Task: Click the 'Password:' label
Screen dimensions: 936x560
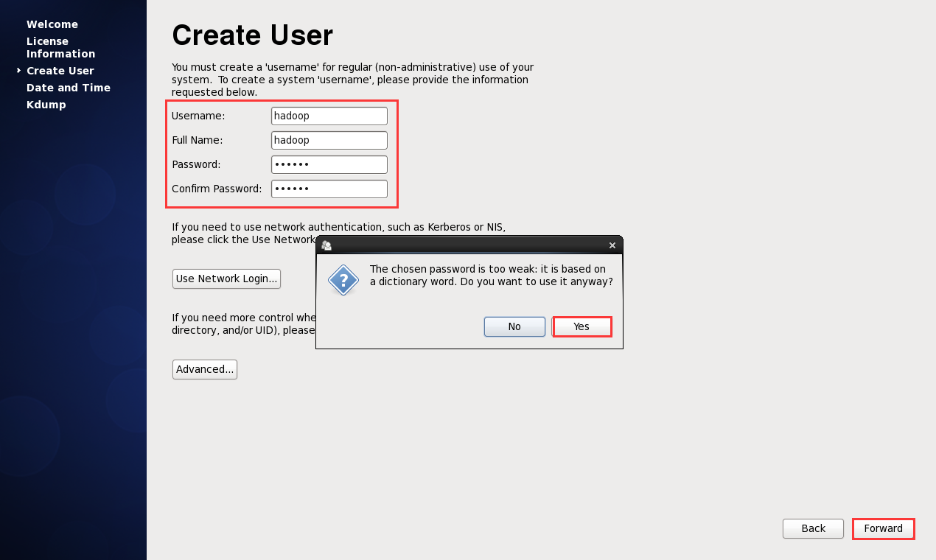Action: tap(196, 164)
